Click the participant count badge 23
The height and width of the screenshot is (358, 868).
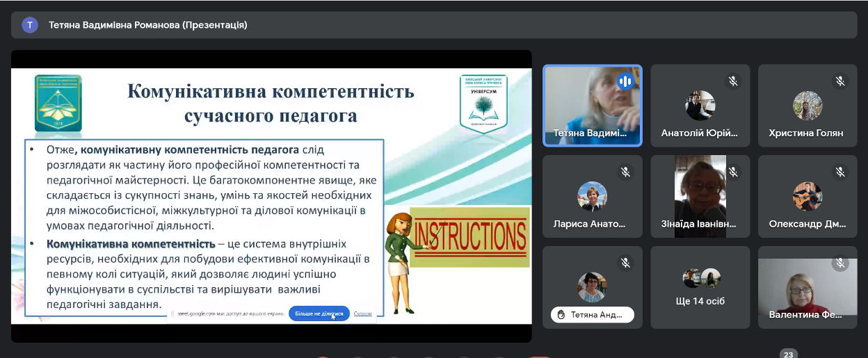coord(788,354)
